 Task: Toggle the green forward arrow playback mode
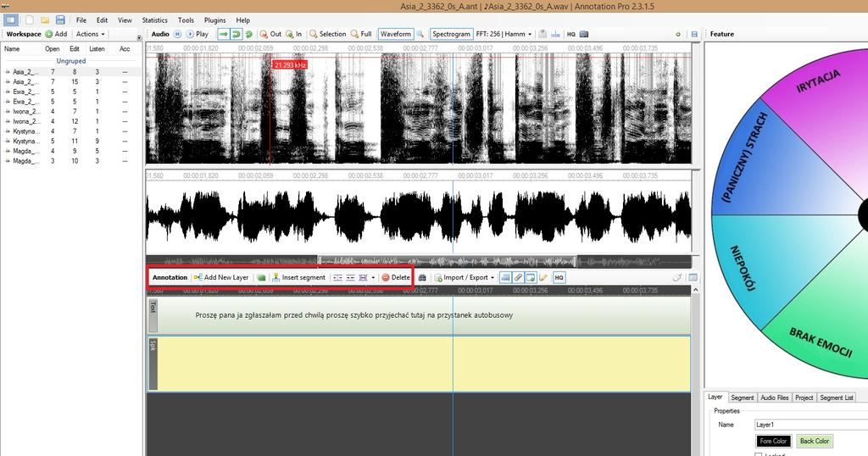(x=223, y=34)
